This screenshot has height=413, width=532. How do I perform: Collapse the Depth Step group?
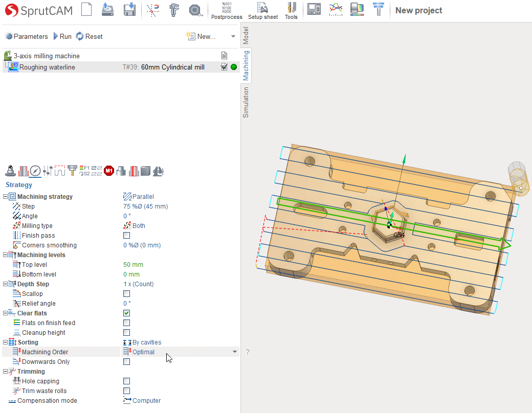coord(5,284)
